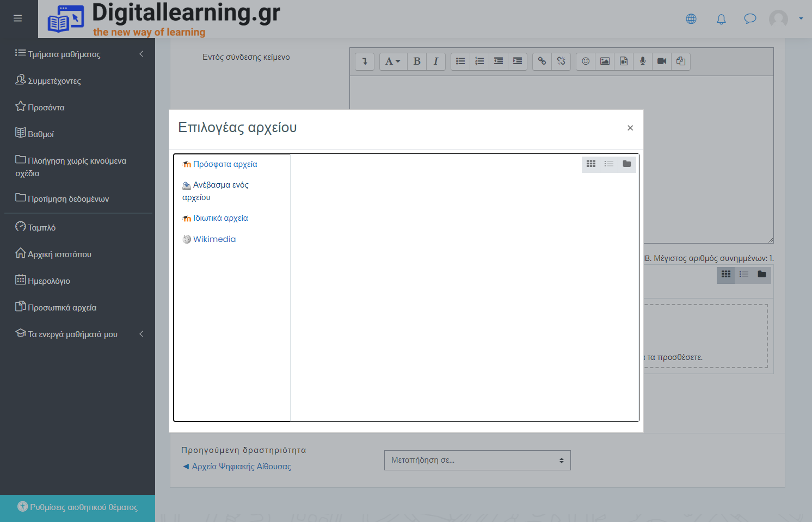Open the paragraph styles dropdown
This screenshot has height=522, width=812.
click(x=393, y=61)
